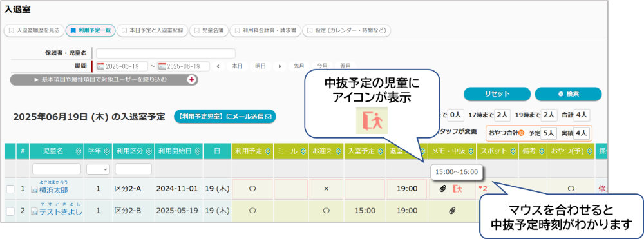Click the おやつ 予定 5人 count box
Screen dimensions: 644x239
[x=549, y=133]
